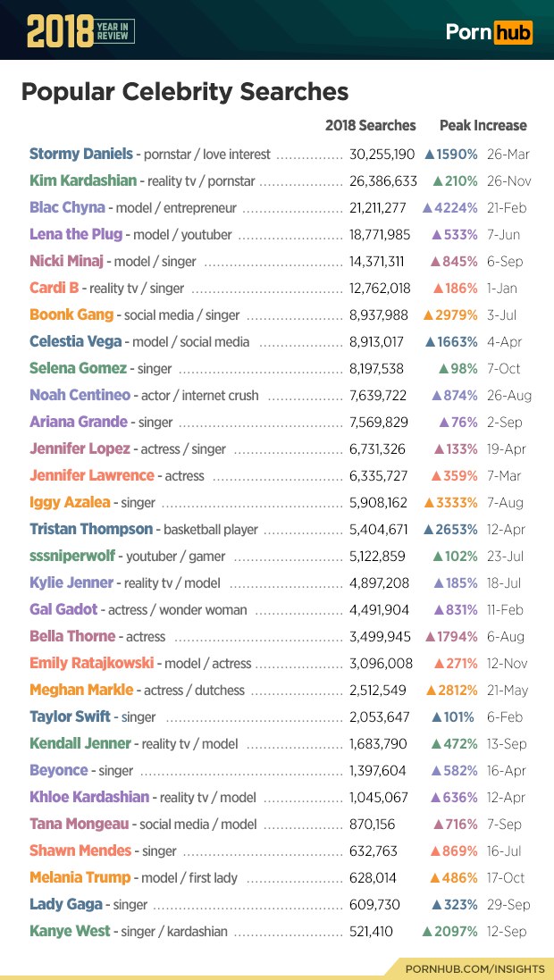Click the arrow beside Iggy Azalea's 3333%

(427, 503)
